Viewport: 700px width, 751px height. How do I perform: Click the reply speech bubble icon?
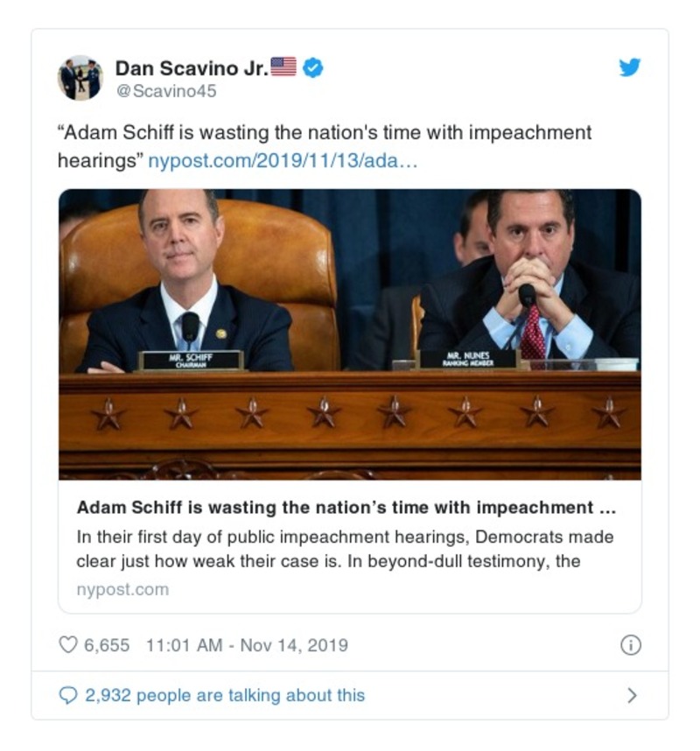[x=67, y=695]
